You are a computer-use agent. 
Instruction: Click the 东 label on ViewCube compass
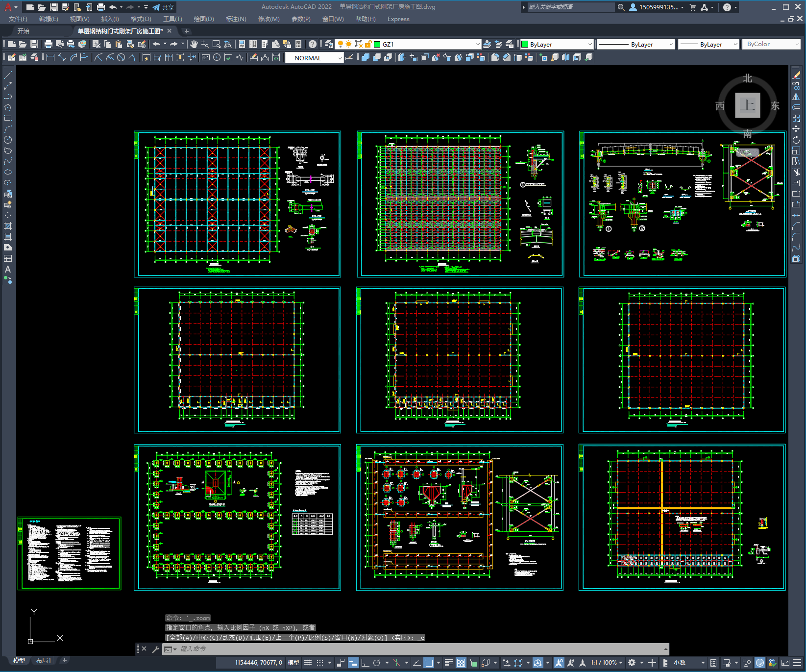click(x=775, y=106)
